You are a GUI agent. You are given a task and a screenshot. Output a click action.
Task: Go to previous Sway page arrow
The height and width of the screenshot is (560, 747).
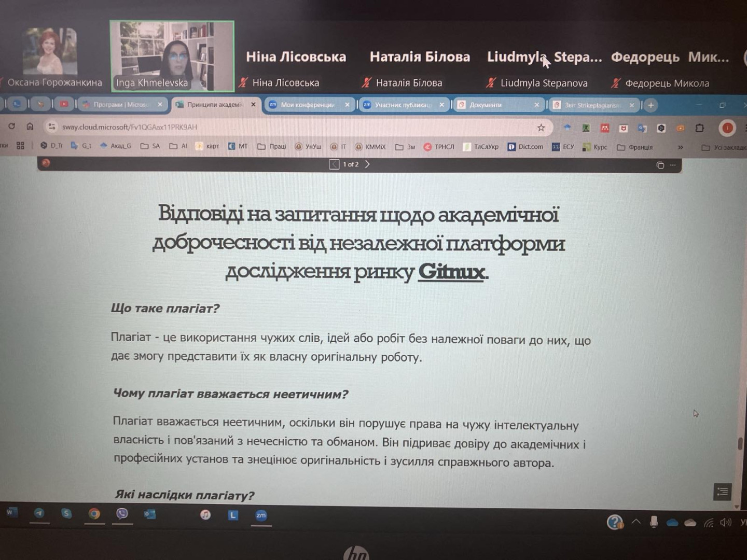click(335, 164)
